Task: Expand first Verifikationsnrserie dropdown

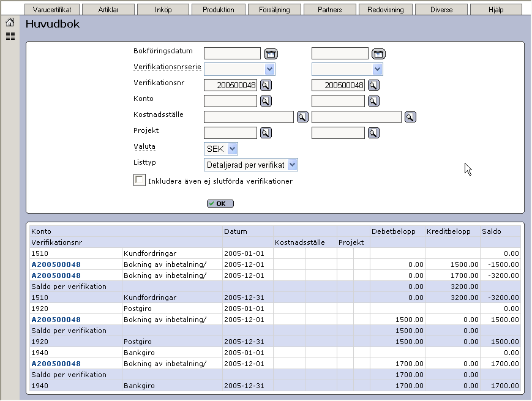Action: pyautogui.click(x=269, y=69)
